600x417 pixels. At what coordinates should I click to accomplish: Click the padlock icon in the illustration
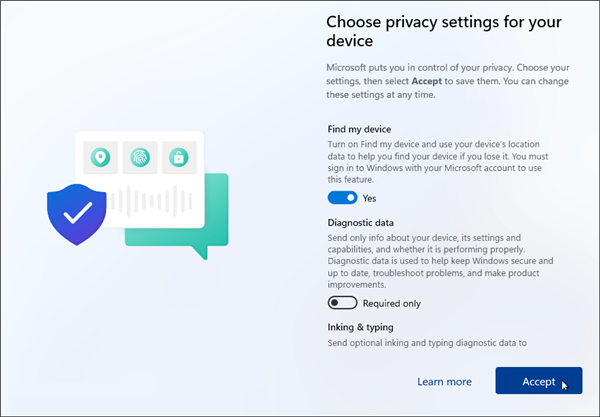pyautogui.click(x=179, y=157)
